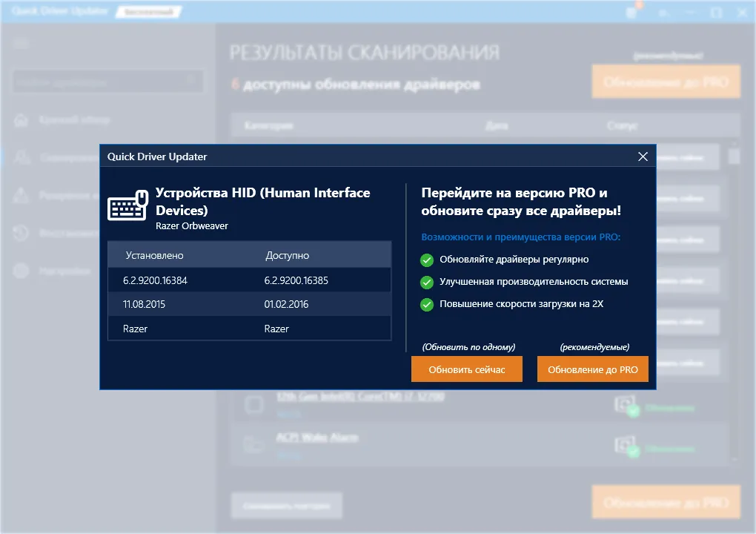
Task: Click the Обновляйте драйверы регулярно text
Action: (514, 259)
